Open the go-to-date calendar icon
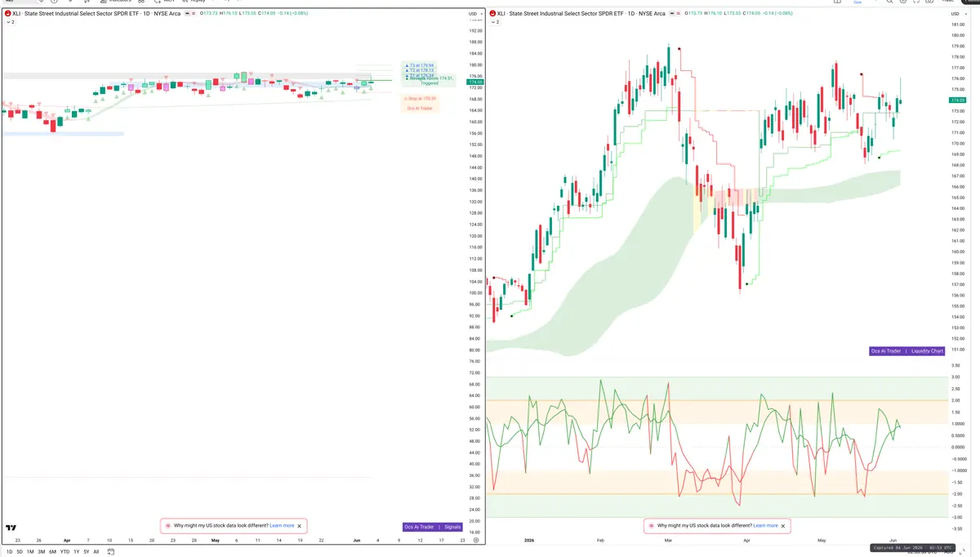This screenshot has width=980, height=557. point(111,552)
